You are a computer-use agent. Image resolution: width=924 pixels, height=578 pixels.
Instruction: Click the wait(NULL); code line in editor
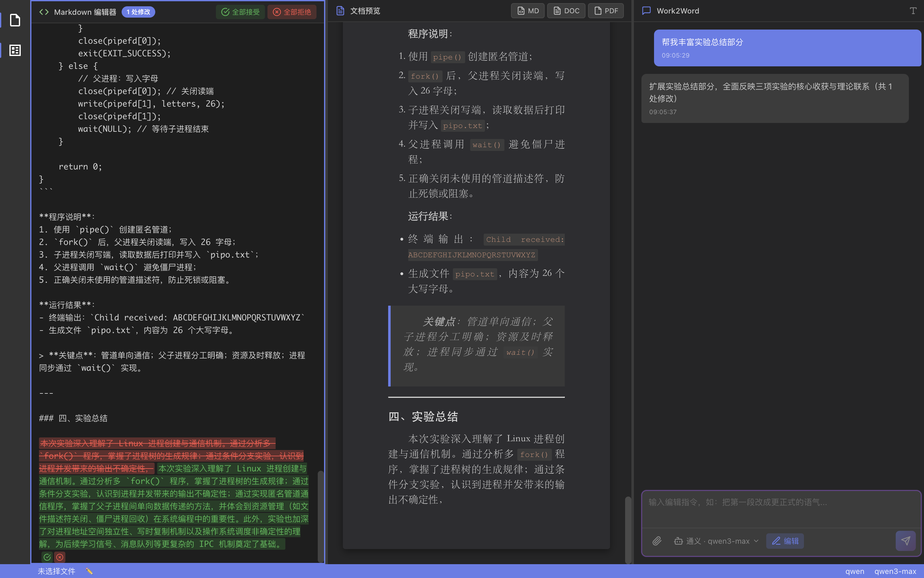coord(143,129)
